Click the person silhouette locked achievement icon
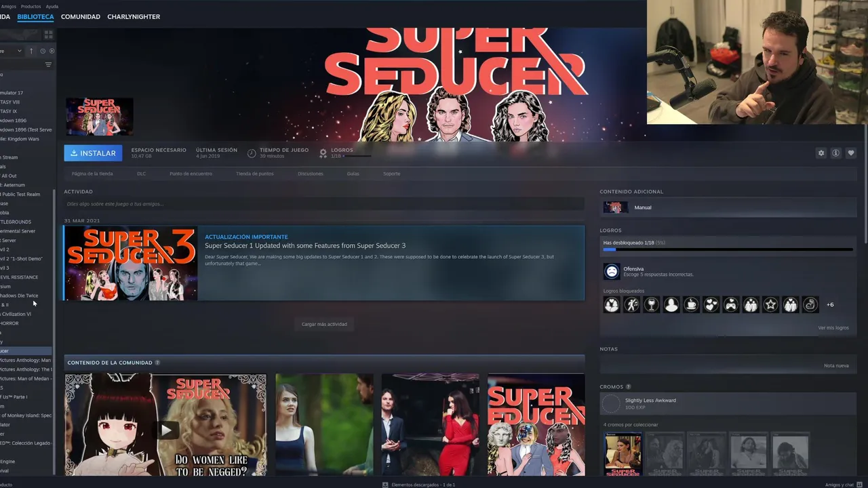The height and width of the screenshot is (488, 868). point(671,305)
